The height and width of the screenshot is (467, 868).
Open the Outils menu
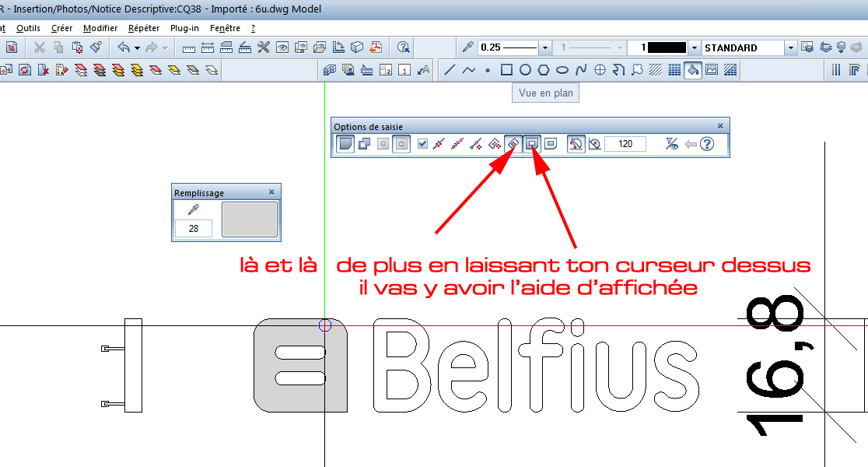28,28
